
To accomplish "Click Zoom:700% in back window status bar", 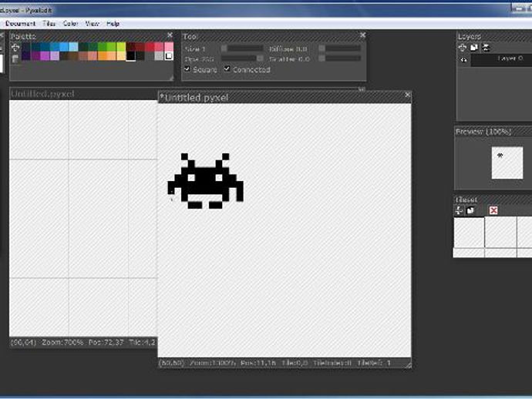I will [x=62, y=343].
